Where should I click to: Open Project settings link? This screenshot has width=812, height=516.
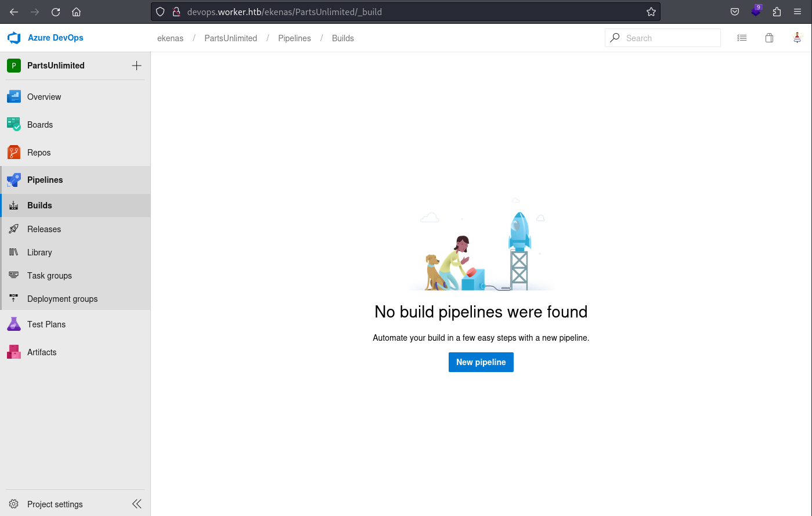pyautogui.click(x=55, y=504)
